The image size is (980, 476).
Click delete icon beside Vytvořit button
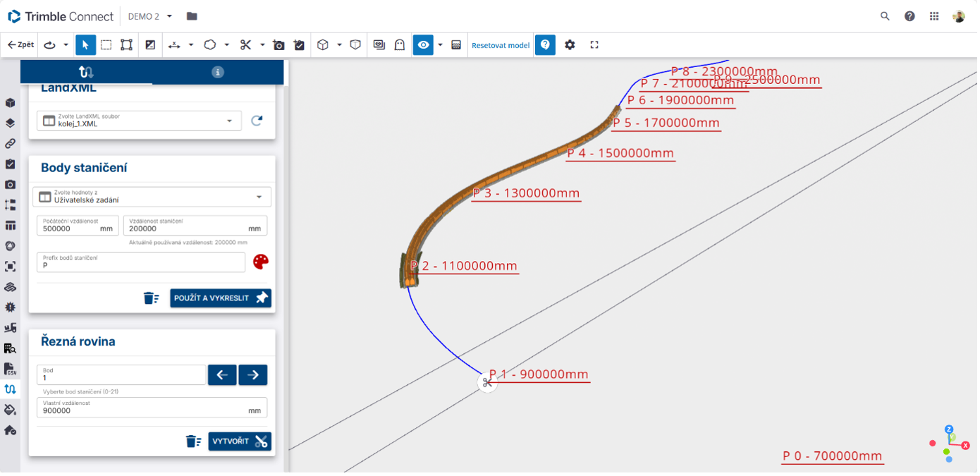(x=192, y=441)
